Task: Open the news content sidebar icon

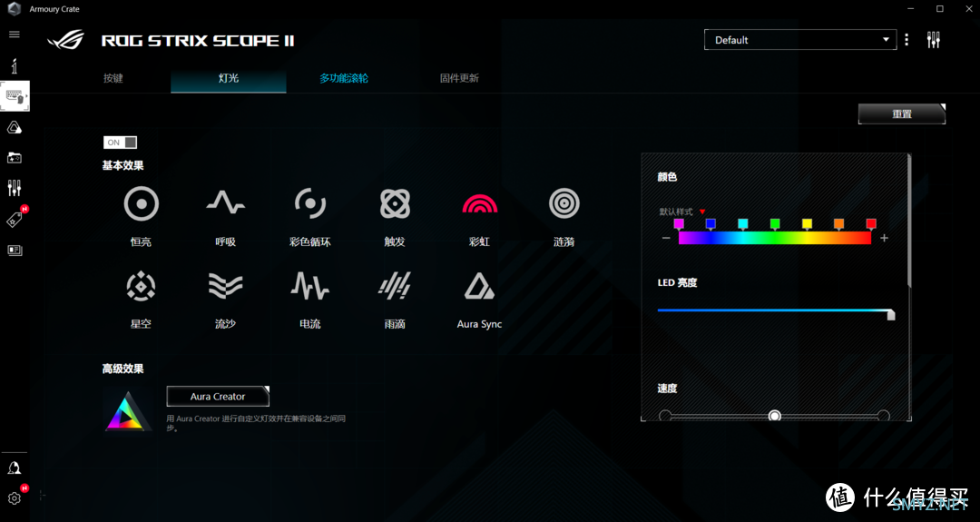Action: point(15,250)
